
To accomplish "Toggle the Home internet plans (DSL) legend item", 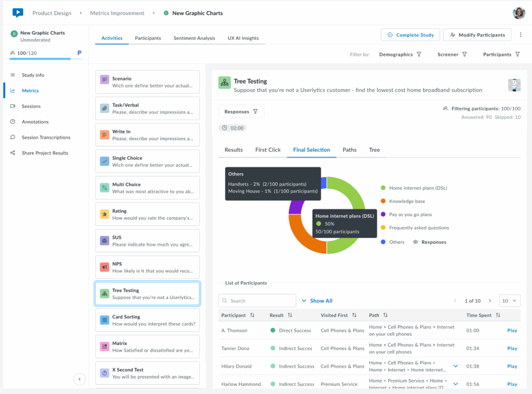I will [x=418, y=188].
